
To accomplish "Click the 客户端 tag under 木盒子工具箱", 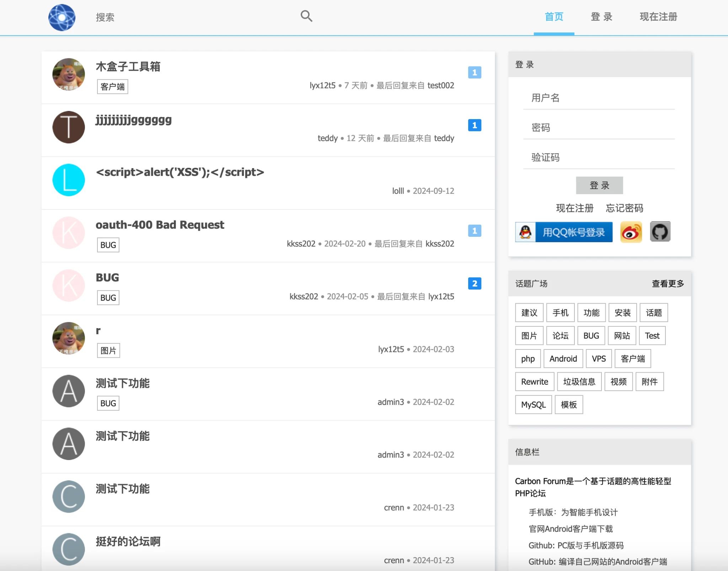I will 112,87.
